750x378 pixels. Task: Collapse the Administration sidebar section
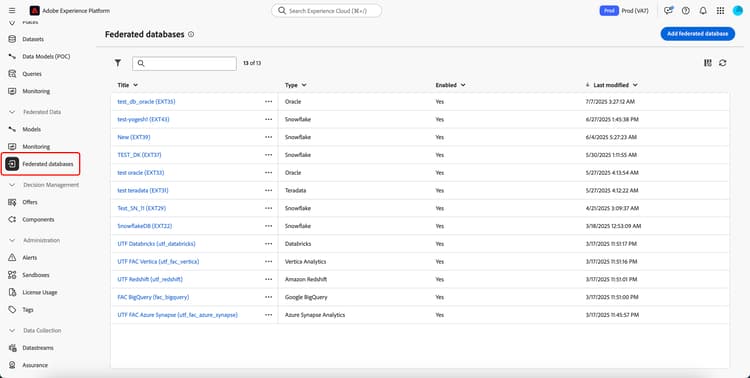12,240
